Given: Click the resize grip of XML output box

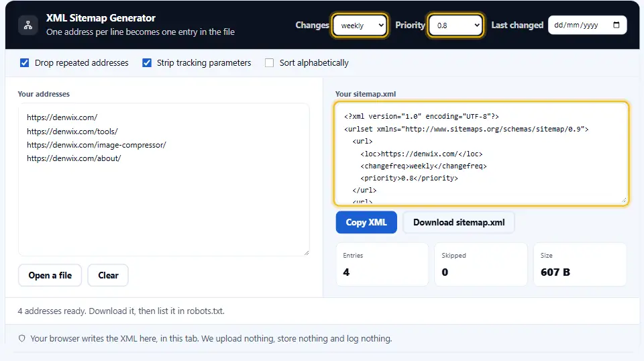Looking at the screenshot, I should [624, 200].
